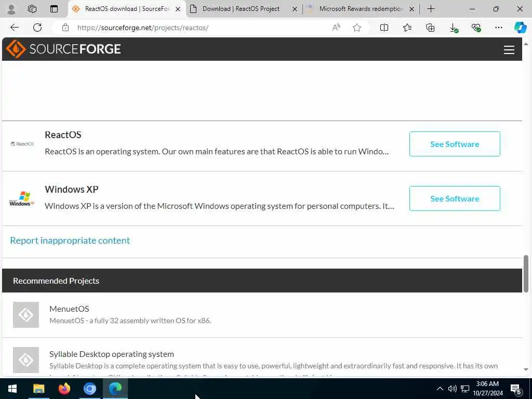The width and height of the screenshot is (532, 399).
Task: Click the page vertical scrollbar thumb
Action: (526, 274)
